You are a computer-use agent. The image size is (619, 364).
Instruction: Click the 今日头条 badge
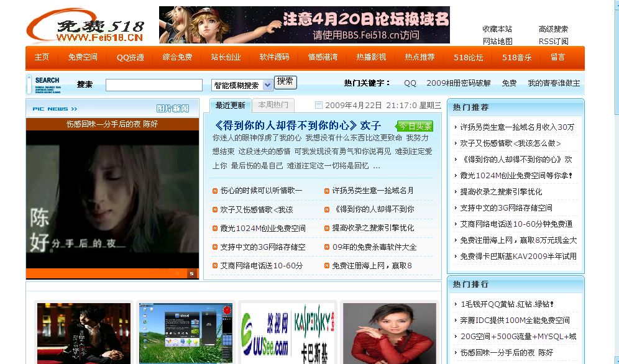point(415,126)
